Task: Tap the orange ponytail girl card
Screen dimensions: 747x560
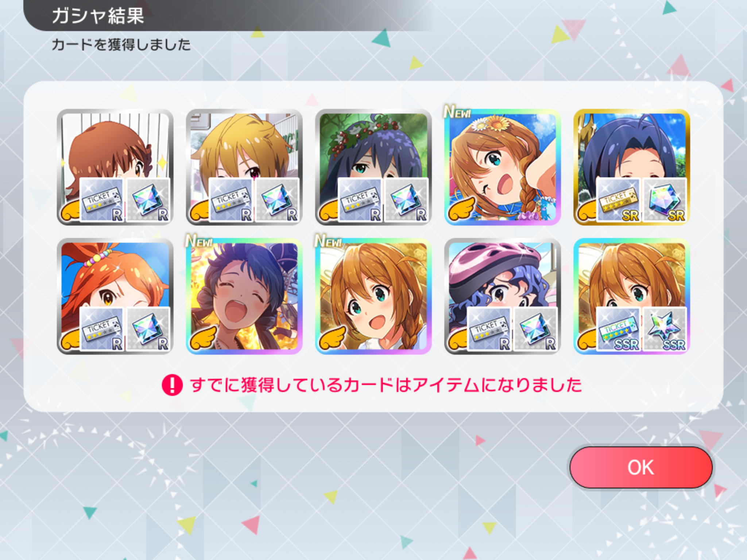Action: click(115, 296)
